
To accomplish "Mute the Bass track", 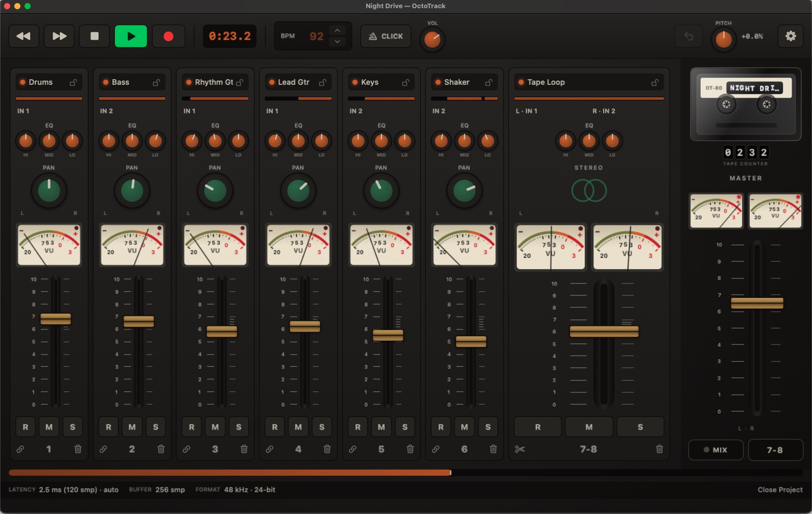I will click(132, 427).
